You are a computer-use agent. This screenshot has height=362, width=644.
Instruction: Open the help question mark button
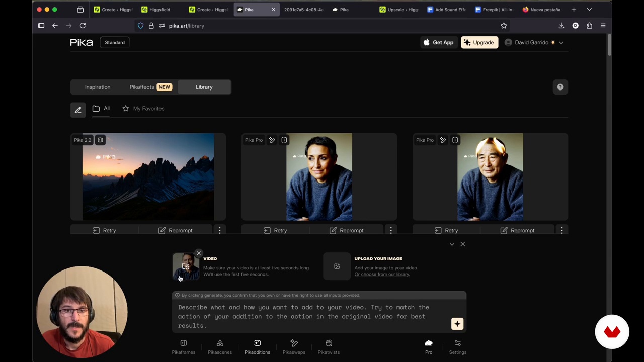click(x=560, y=87)
